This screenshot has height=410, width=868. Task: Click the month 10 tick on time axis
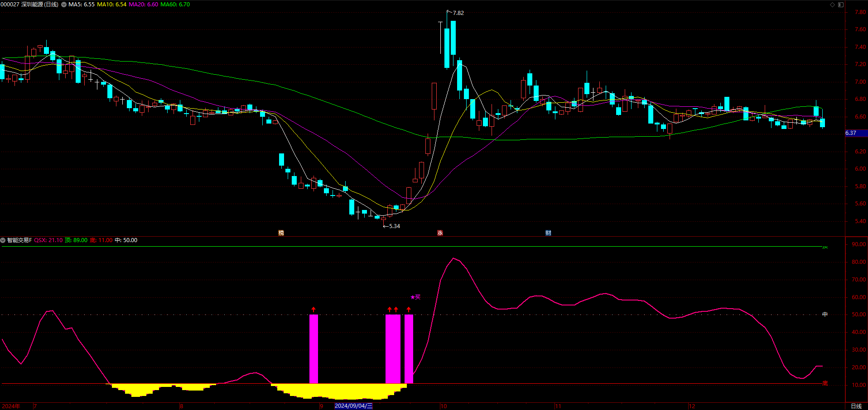(444, 406)
